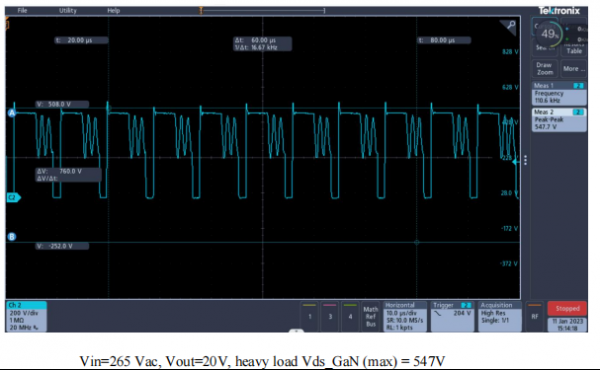The image size is (600, 370).
Task: Open the Meas 2 Peak-Peak badge
Action: point(559,120)
